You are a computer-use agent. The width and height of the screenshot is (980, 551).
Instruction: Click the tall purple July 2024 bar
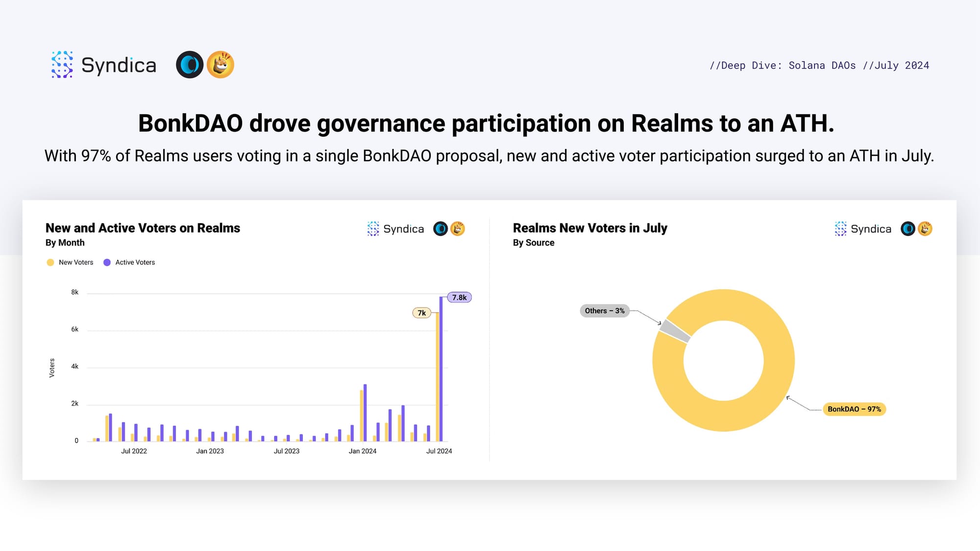click(x=441, y=369)
